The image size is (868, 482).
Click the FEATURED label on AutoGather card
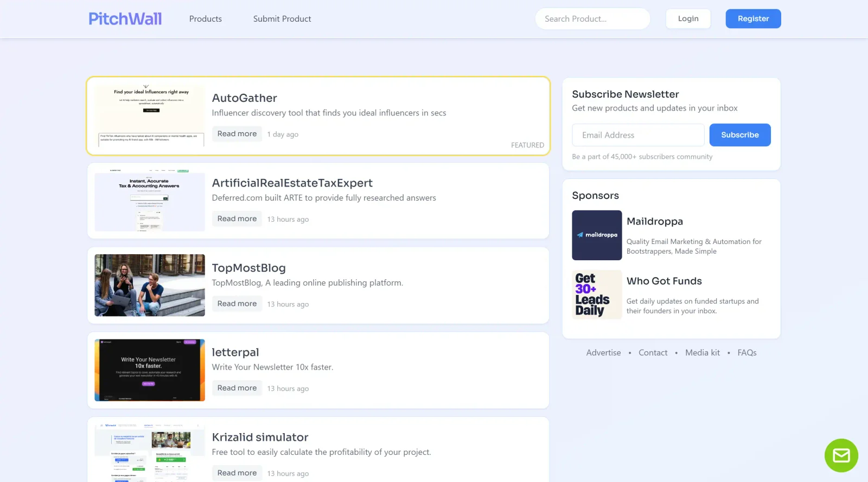527,145
